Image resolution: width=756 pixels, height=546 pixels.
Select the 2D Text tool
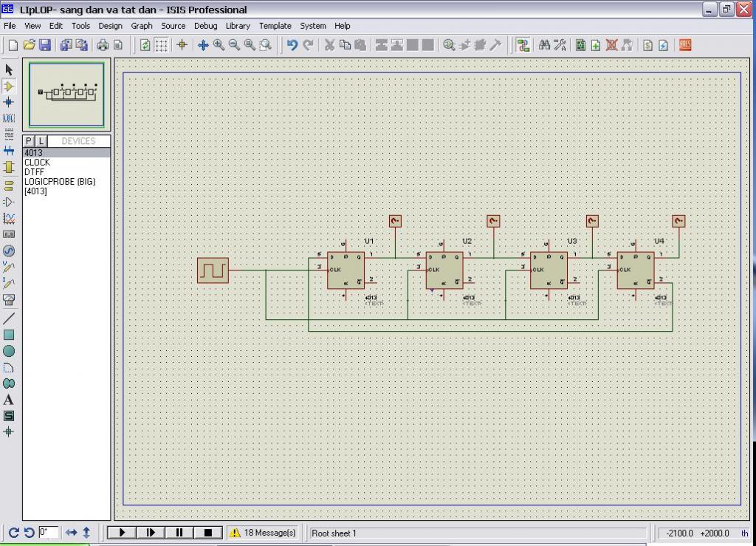[x=9, y=400]
